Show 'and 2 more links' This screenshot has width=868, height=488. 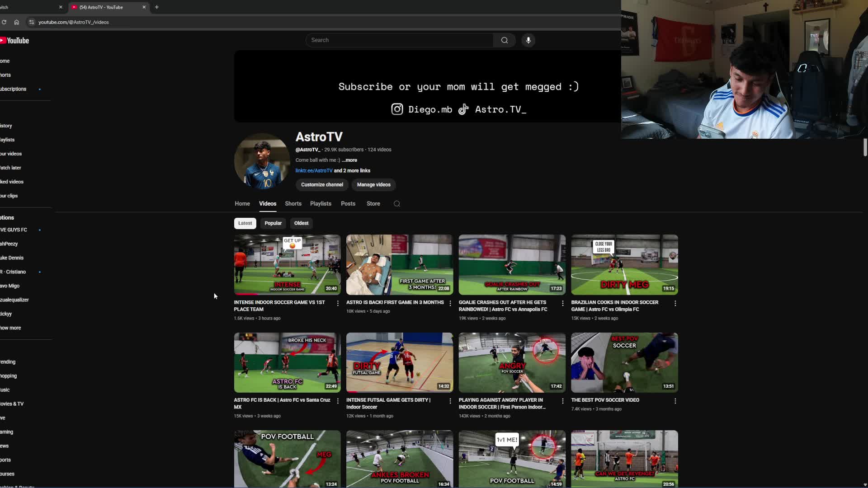(352, 171)
